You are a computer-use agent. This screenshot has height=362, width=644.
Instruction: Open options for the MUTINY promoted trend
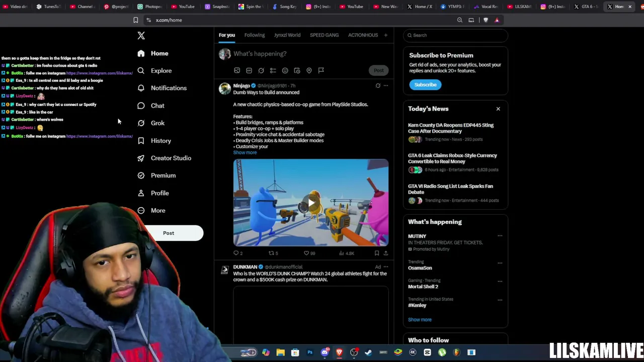coord(500,236)
